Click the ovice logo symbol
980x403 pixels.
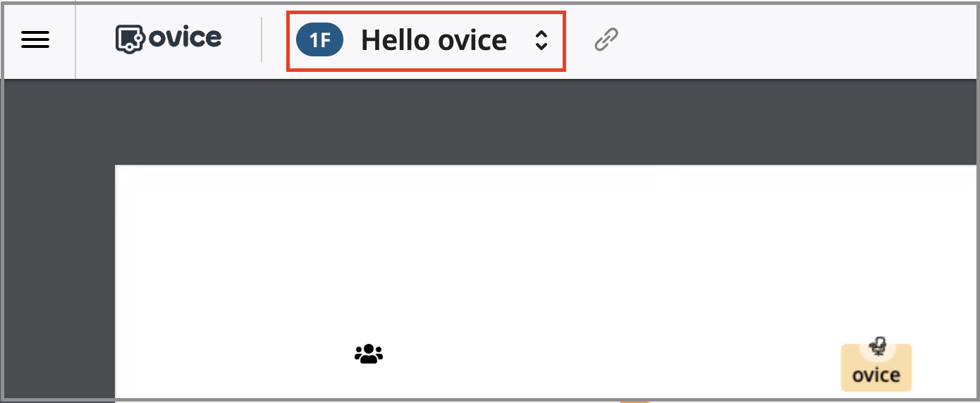pyautogui.click(x=130, y=39)
